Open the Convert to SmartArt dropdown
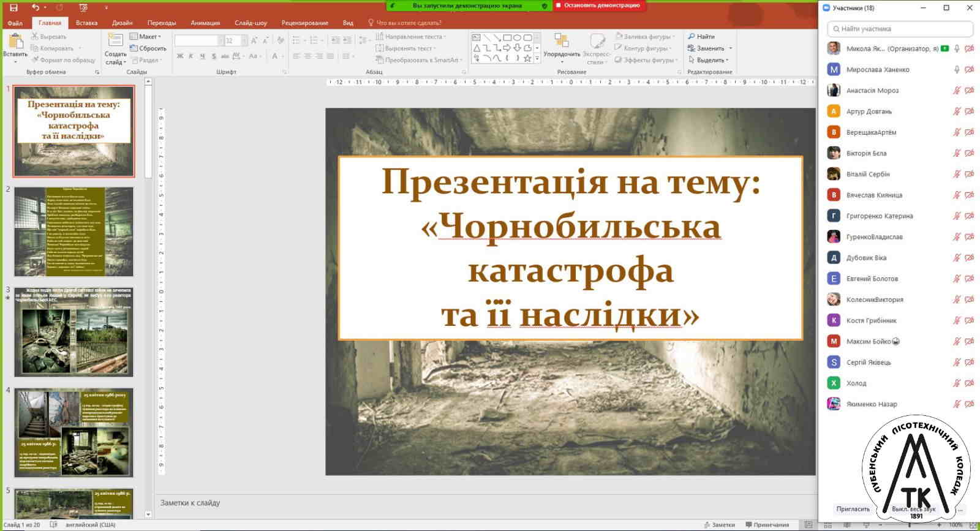Image resolution: width=980 pixels, height=531 pixels. pyautogui.click(x=419, y=60)
